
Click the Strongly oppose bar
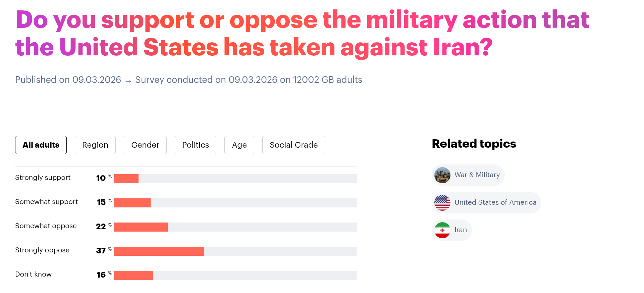(x=159, y=251)
